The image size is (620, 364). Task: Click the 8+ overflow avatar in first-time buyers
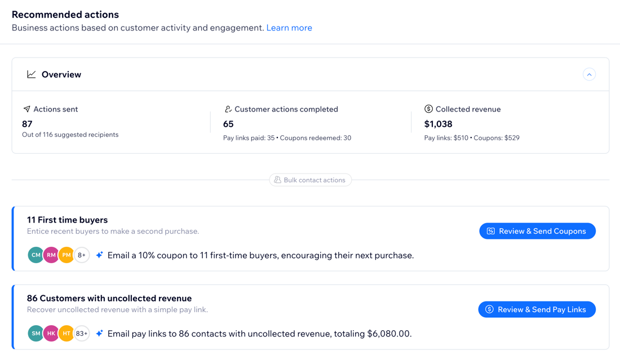point(82,255)
